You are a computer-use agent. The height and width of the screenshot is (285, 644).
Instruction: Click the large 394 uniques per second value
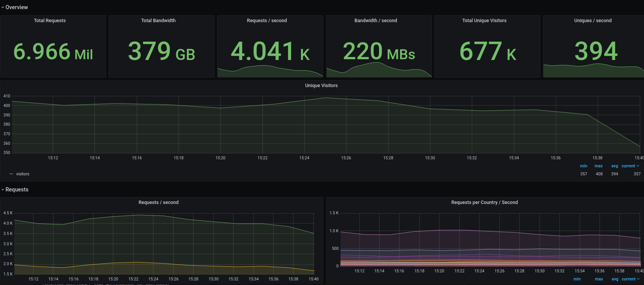(x=596, y=52)
